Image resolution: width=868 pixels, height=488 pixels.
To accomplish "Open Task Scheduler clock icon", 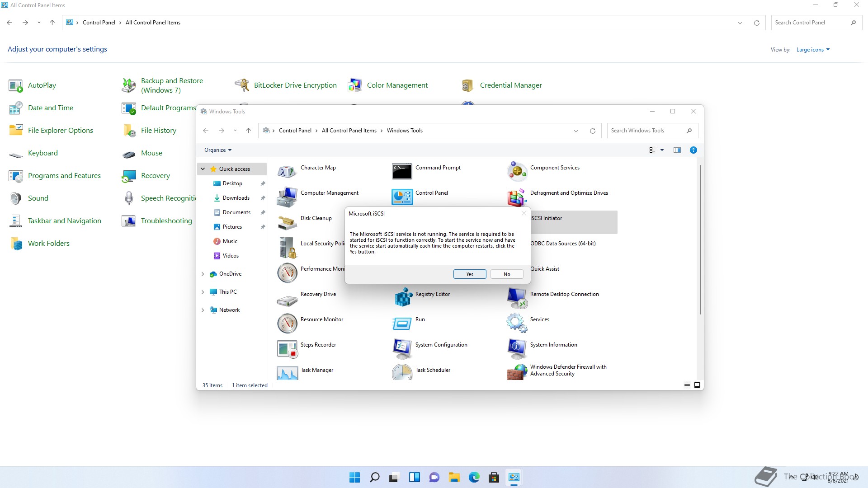I will tap(402, 372).
